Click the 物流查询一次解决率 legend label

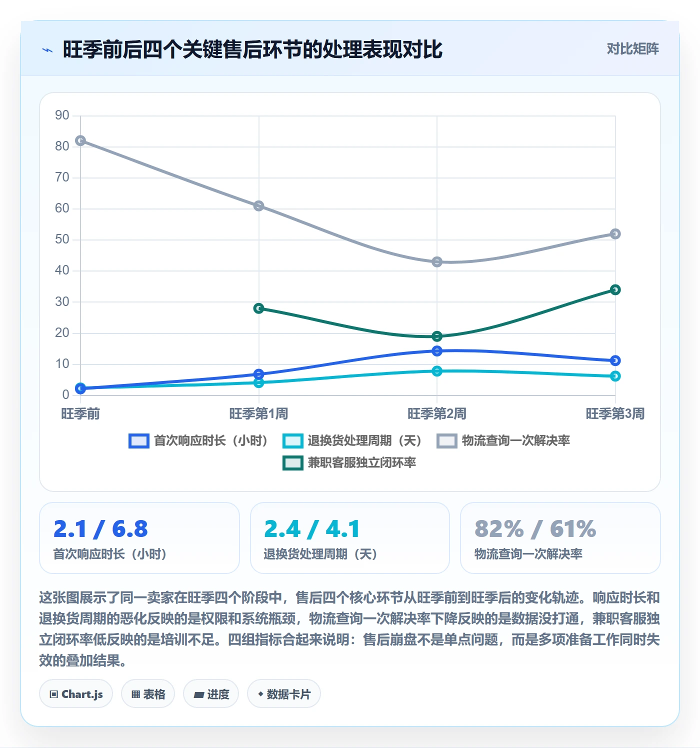point(515,441)
